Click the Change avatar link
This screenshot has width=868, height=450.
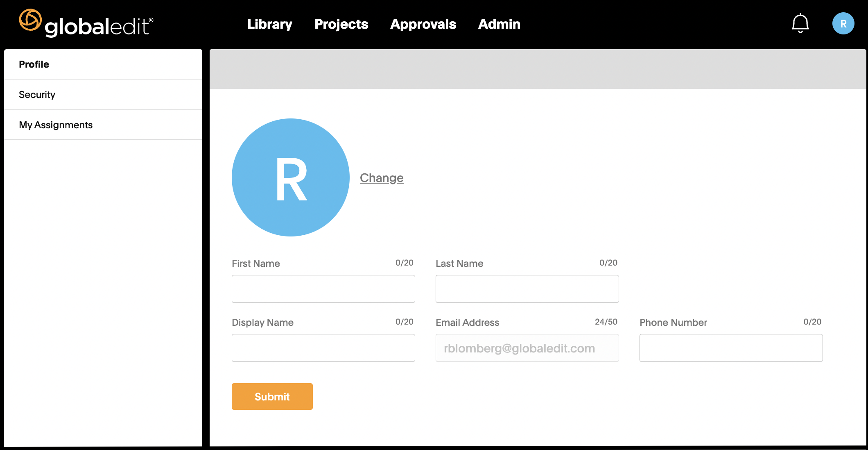tap(382, 178)
